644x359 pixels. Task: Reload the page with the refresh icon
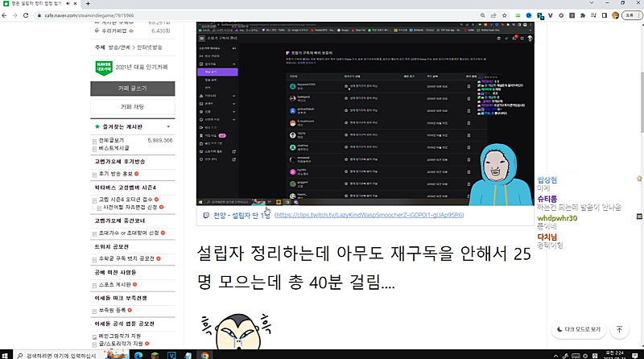tap(26, 15)
